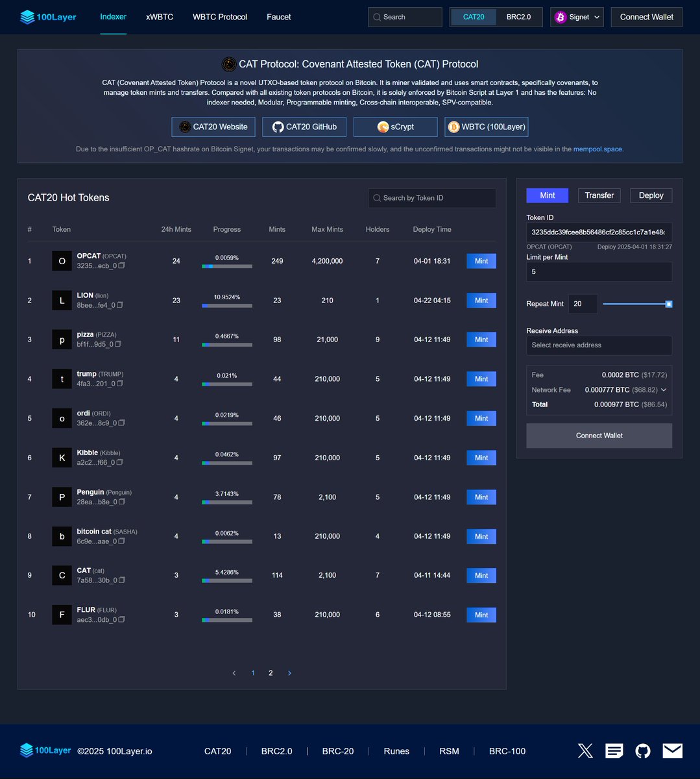Copy the CAT token ID
Viewport: 700px width, 779px height.
(122, 580)
